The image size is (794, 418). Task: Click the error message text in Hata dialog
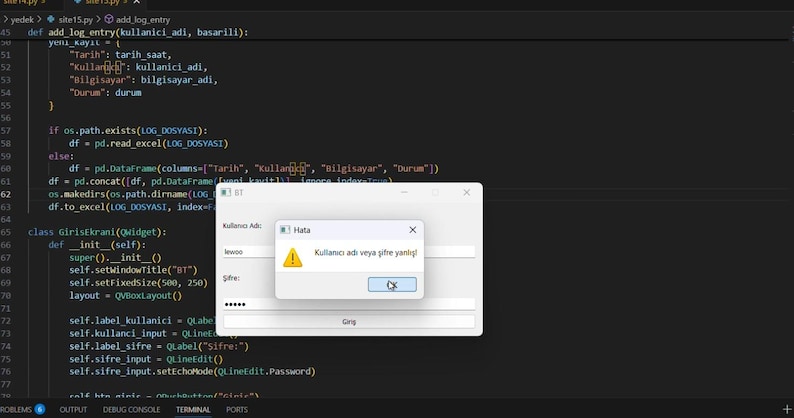point(366,252)
